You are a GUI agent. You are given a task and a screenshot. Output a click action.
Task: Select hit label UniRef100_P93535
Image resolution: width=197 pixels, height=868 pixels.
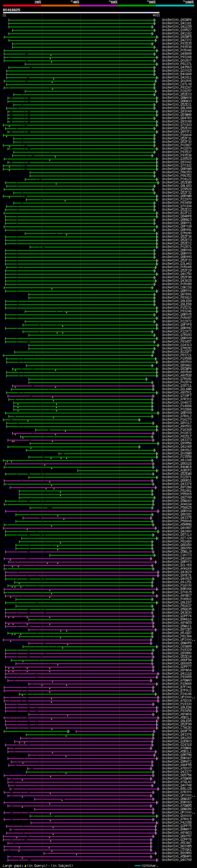tap(177, 43)
